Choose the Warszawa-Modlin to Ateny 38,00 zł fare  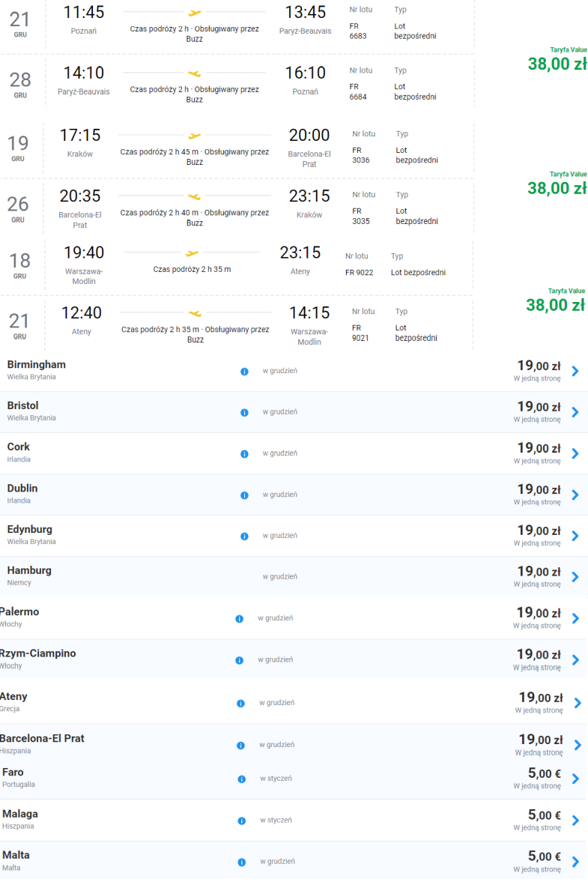point(555,306)
